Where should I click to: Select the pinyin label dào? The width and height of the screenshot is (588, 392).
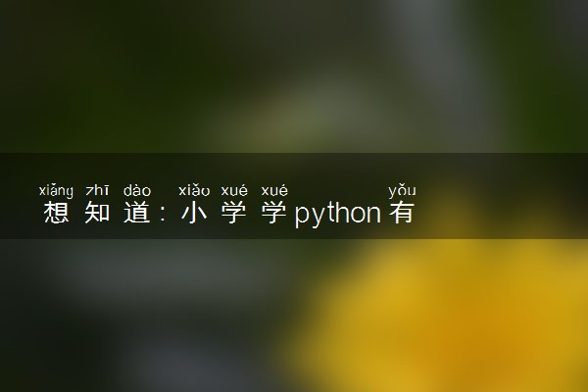pos(137,190)
